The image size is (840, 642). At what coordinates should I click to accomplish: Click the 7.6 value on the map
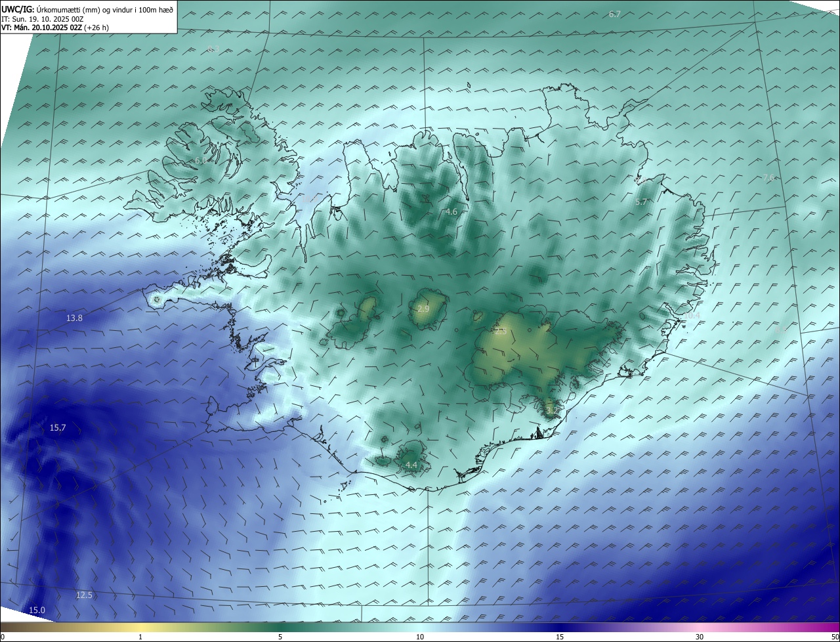(769, 178)
